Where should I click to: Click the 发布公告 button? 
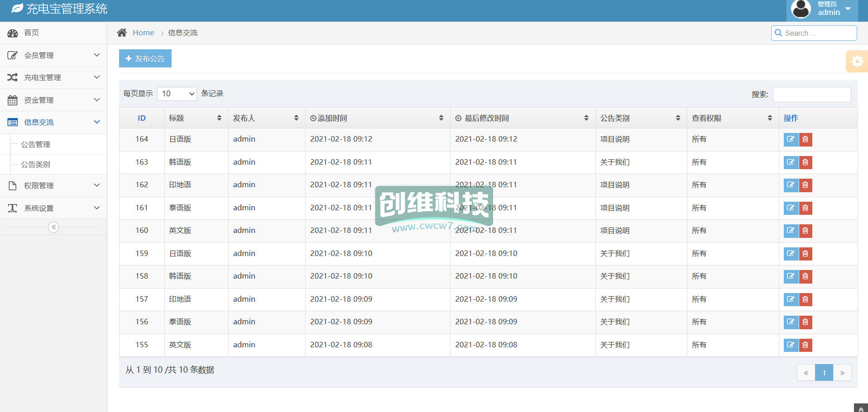(x=145, y=58)
